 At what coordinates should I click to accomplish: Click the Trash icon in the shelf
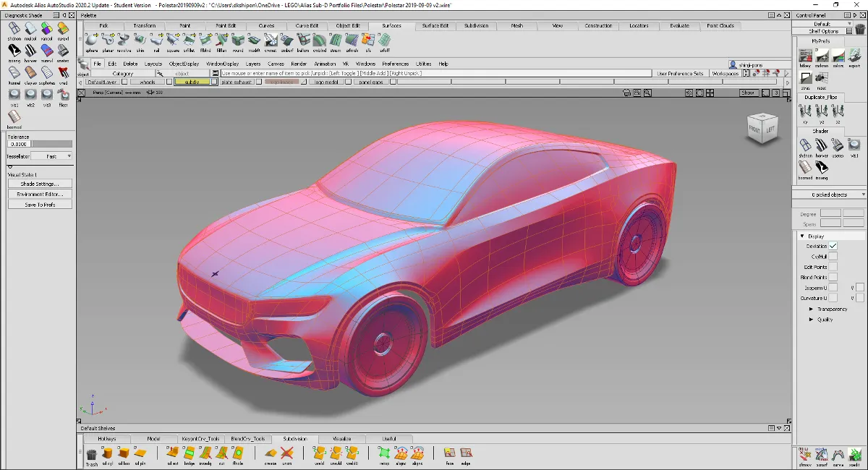coord(92,454)
